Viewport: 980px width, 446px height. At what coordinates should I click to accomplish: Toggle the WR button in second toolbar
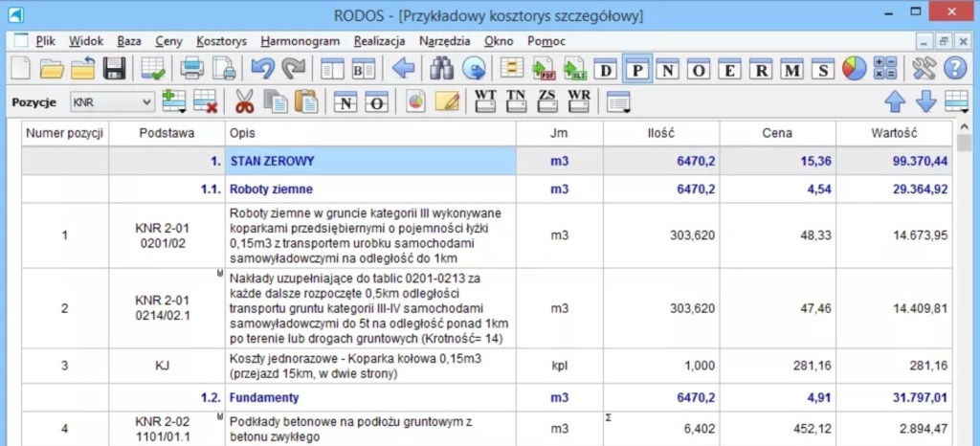point(579,101)
